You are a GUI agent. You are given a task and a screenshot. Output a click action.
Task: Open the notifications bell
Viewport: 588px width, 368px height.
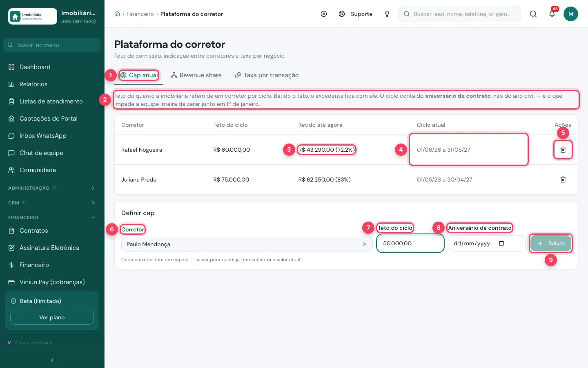click(552, 14)
